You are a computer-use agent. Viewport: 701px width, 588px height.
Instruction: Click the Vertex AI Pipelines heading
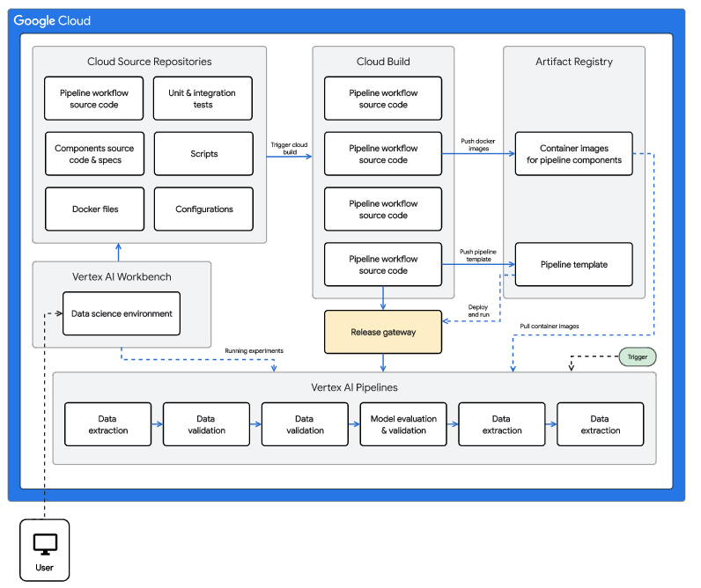click(x=354, y=387)
